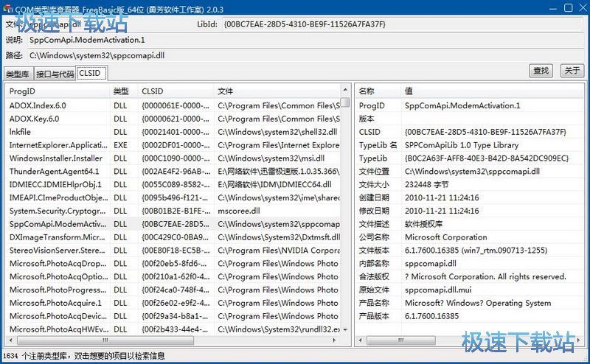Select the Microsoft.PhotoProgress... row
Viewport: 590px width, 364px height.
pyautogui.click(x=173, y=290)
